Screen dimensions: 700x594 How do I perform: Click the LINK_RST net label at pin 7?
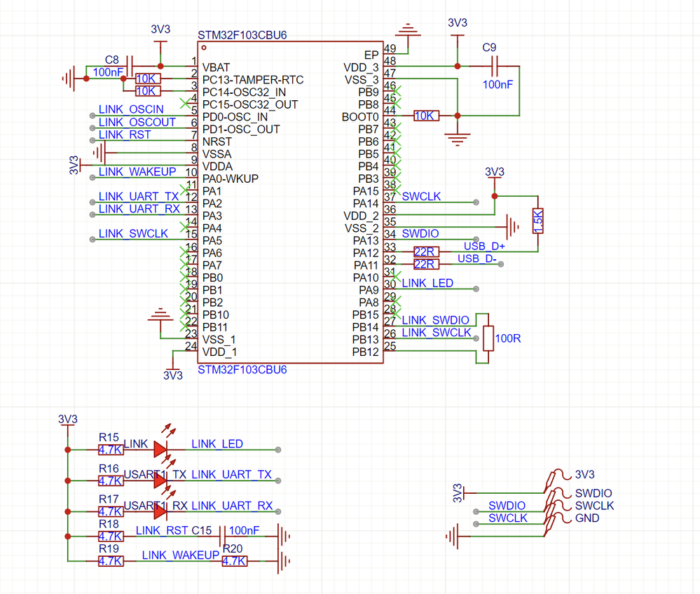point(125,134)
